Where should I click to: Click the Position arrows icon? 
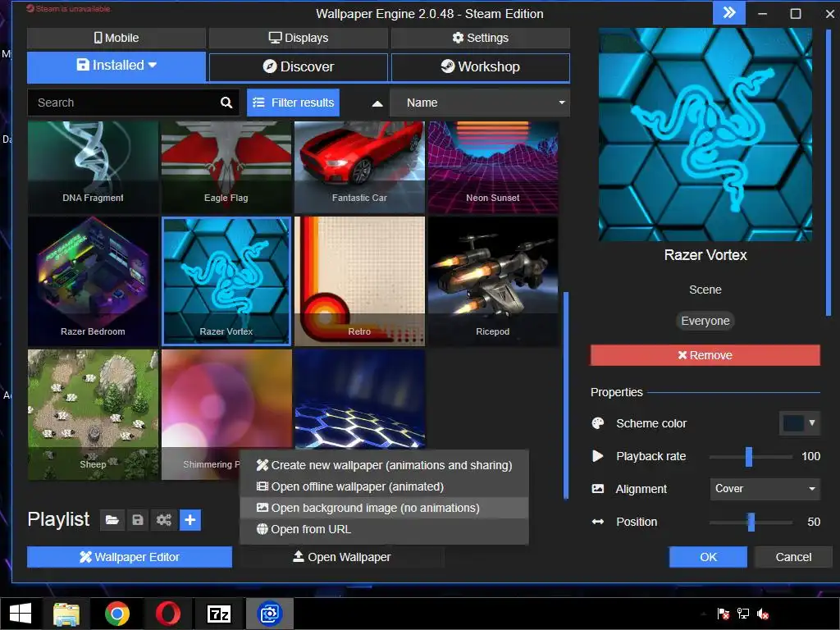[x=598, y=522]
